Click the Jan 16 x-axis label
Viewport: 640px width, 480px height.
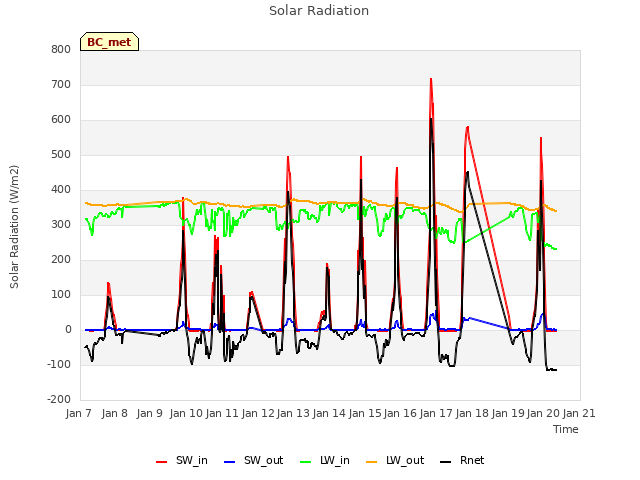click(400, 413)
